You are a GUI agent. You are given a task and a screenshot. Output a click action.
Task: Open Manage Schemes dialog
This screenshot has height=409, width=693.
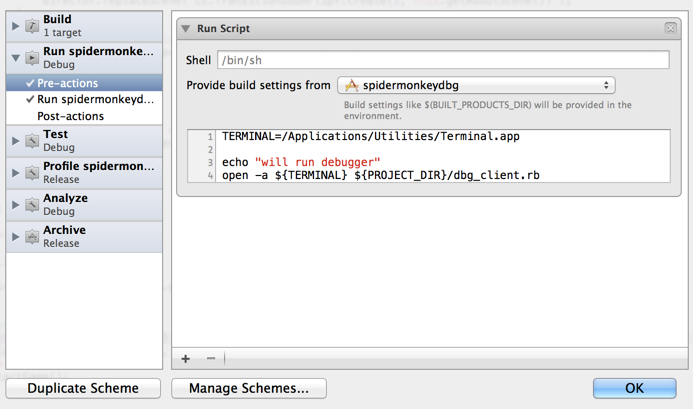[x=249, y=388]
